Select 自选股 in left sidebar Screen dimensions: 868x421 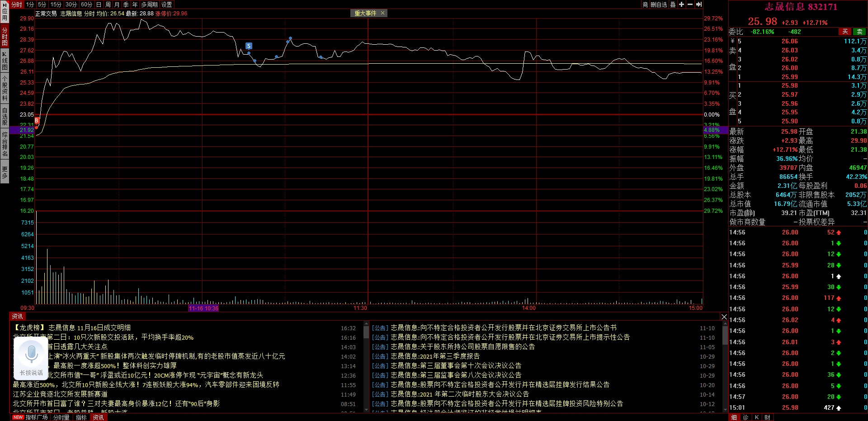5,116
